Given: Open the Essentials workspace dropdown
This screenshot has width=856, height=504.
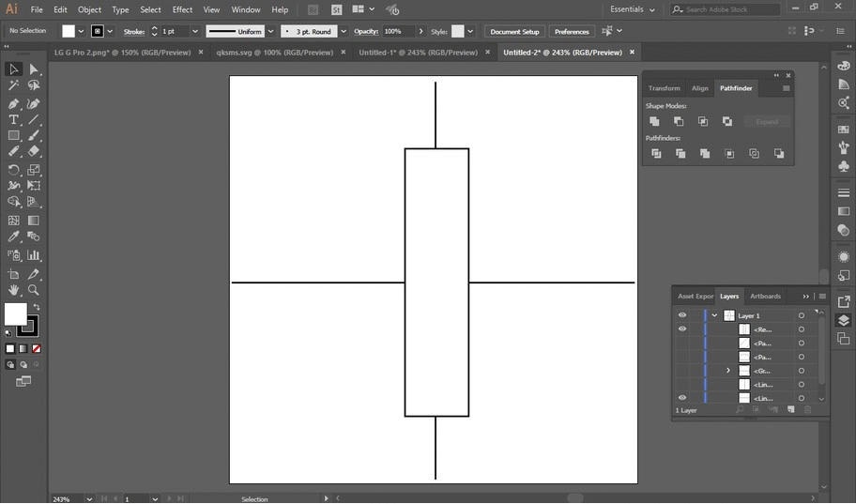Looking at the screenshot, I should point(633,9).
